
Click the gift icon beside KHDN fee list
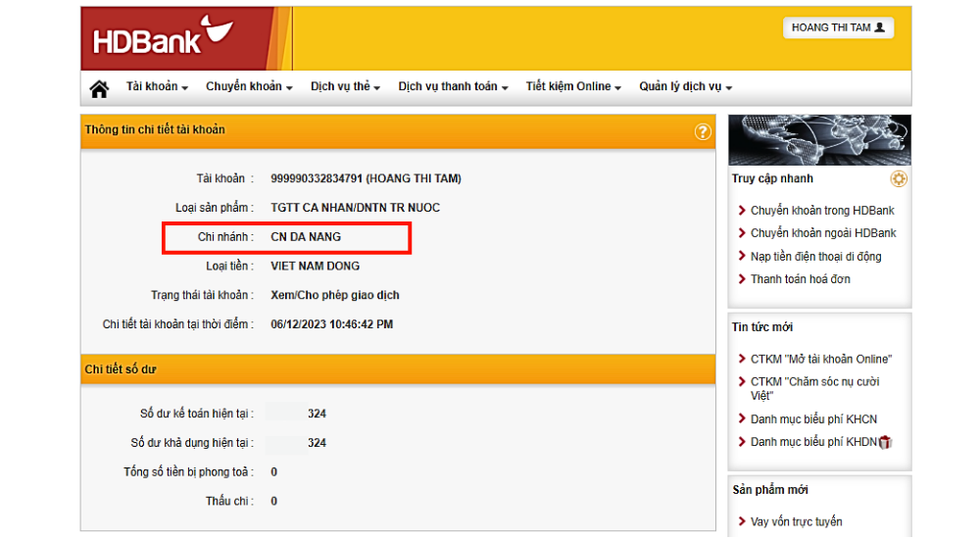[886, 442]
